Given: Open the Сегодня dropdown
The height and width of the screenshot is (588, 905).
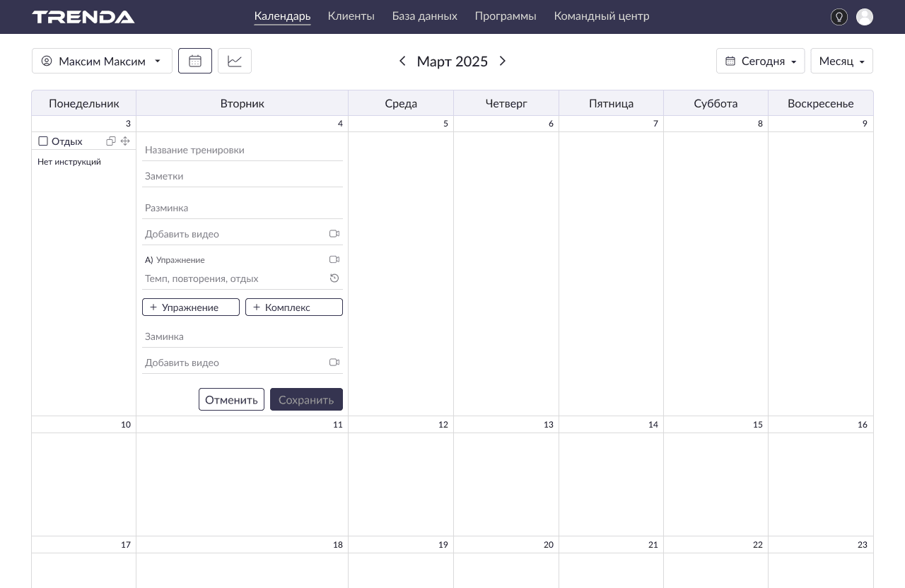Looking at the screenshot, I should point(760,61).
